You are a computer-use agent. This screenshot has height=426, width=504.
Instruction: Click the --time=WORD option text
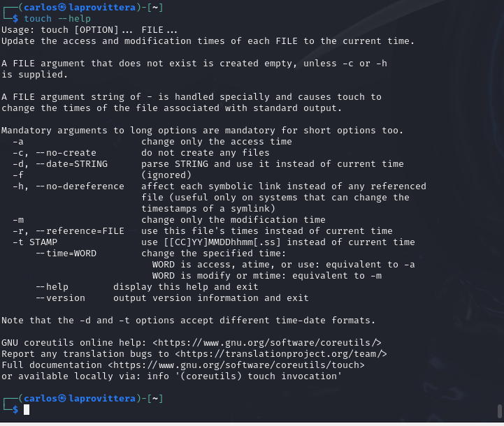pyautogui.click(x=66, y=254)
